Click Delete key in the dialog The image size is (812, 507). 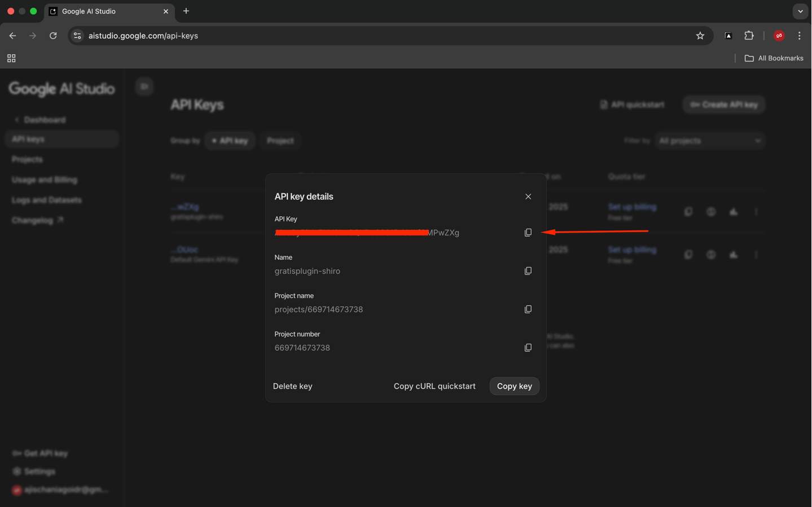pos(292,386)
